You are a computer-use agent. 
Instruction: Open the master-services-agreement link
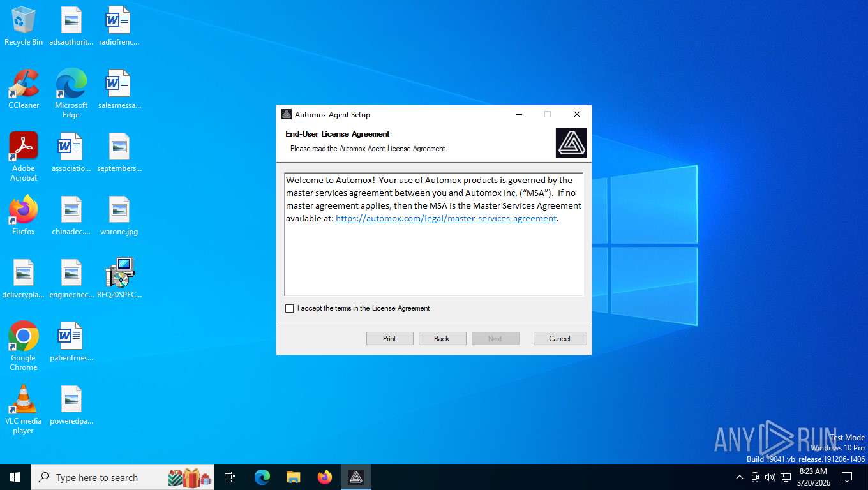446,218
